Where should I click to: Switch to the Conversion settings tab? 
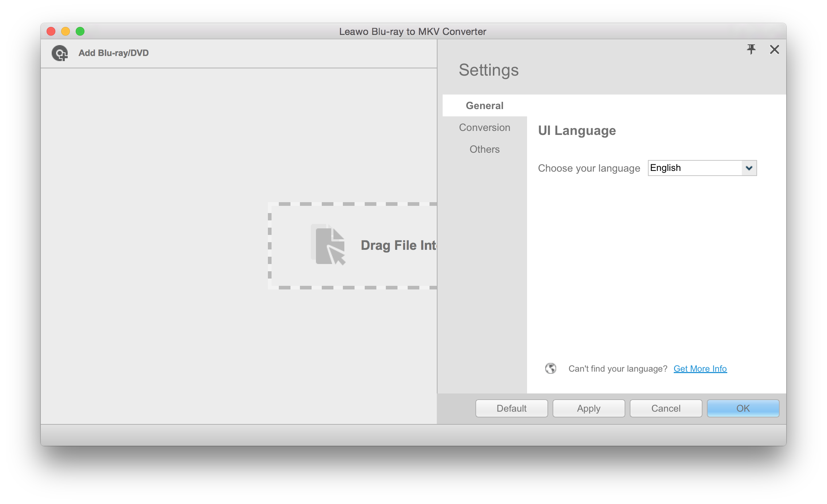pyautogui.click(x=484, y=127)
